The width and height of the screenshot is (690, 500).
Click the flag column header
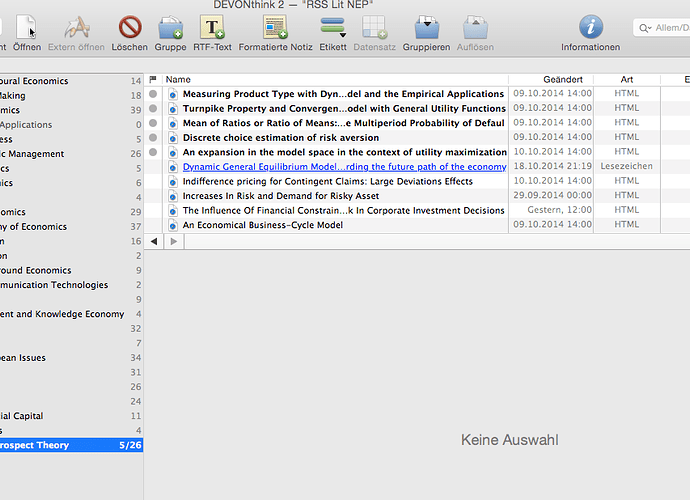[x=153, y=79]
